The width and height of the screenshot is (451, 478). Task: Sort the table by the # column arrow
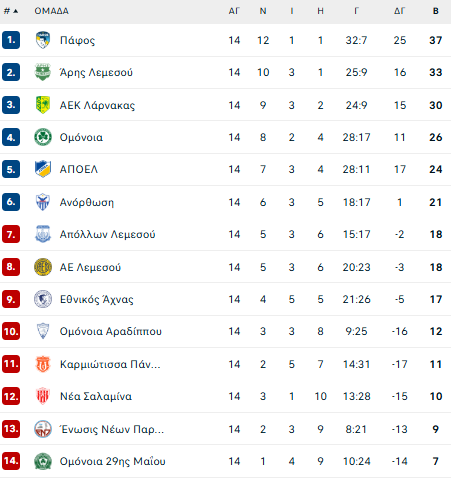[x=11, y=11]
